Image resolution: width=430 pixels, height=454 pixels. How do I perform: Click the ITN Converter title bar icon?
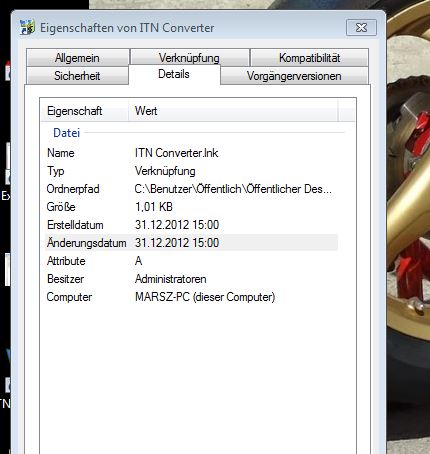tap(27, 27)
